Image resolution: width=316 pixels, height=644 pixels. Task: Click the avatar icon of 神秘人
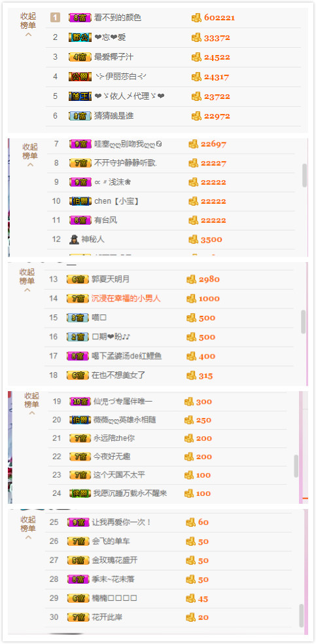[x=74, y=239]
